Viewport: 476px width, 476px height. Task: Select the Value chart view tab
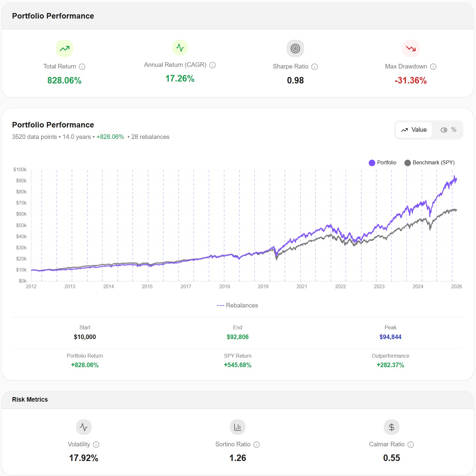[413, 130]
